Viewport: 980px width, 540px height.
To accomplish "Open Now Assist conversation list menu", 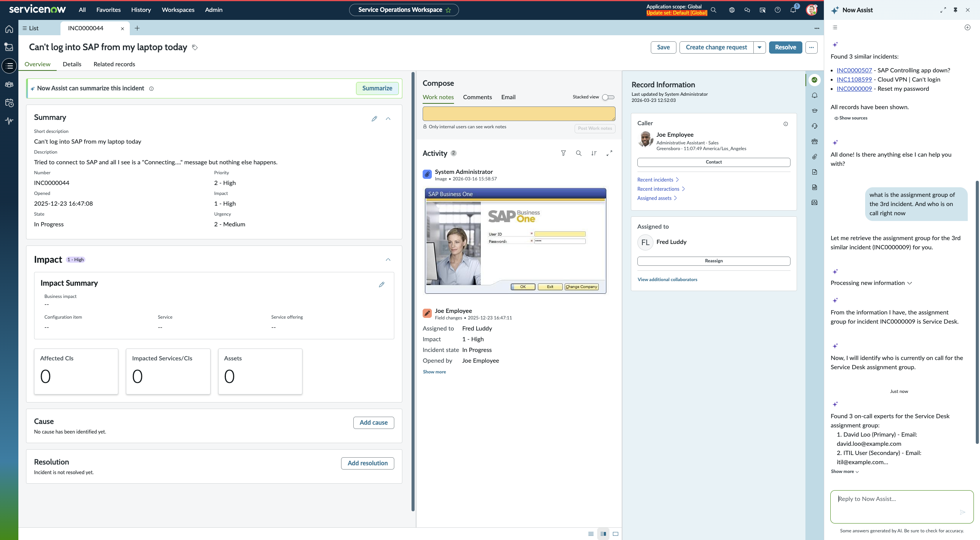I will pyautogui.click(x=835, y=28).
